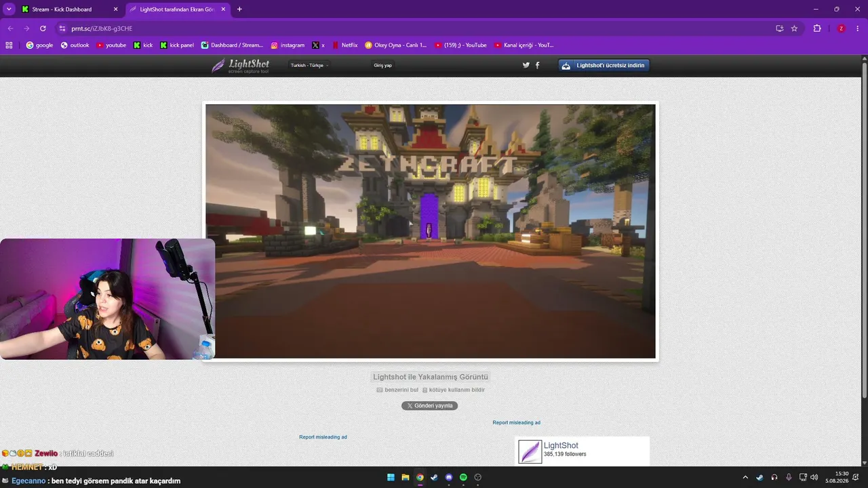Click the right-hand Report misleading ad link

pos(517,423)
